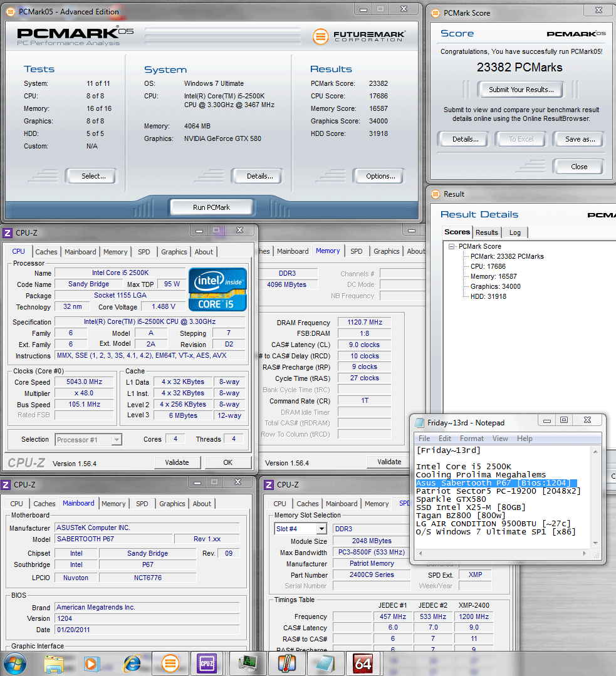This screenshot has width=616, height=676.
Task: Click the Intel Core i5 logo in CPU-Z
Action: click(218, 289)
